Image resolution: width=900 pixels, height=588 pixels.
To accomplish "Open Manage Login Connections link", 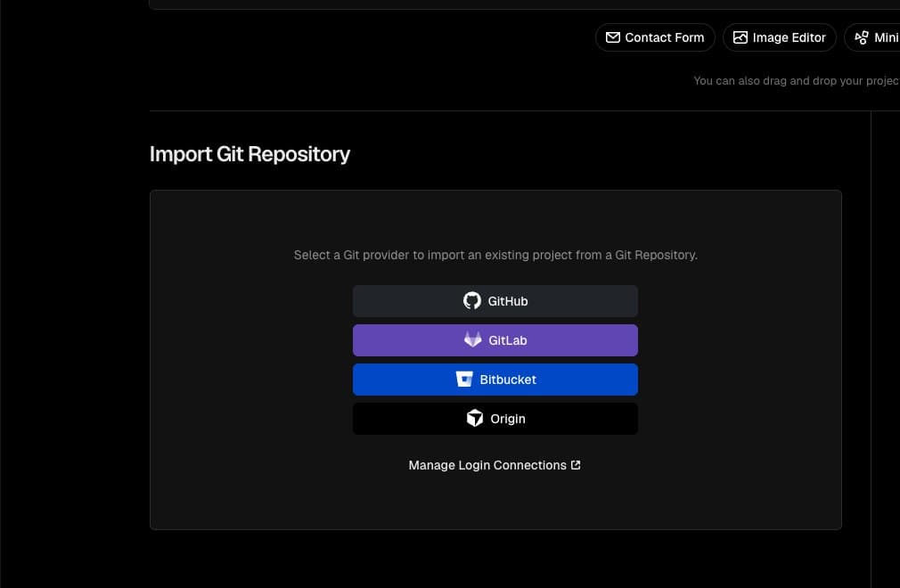I will 495,465.
